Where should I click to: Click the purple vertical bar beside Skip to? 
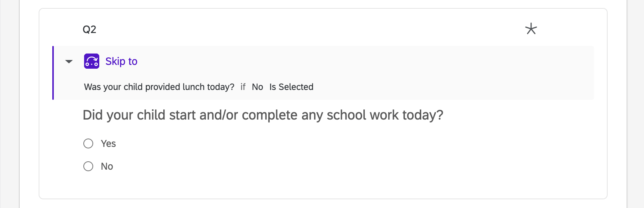(x=53, y=73)
